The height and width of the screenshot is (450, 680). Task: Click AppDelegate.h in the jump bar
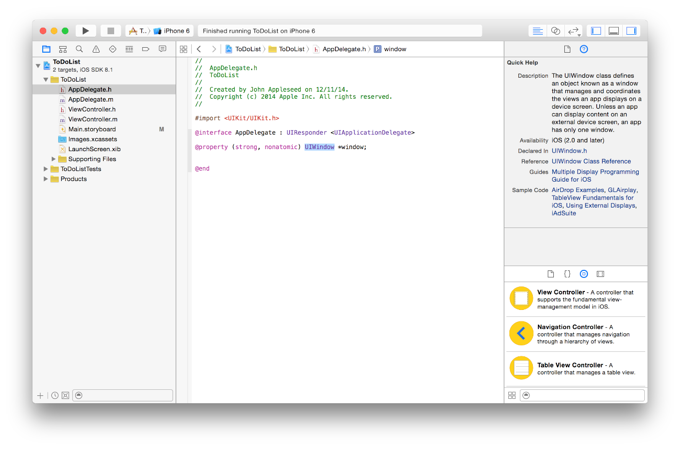(340, 49)
